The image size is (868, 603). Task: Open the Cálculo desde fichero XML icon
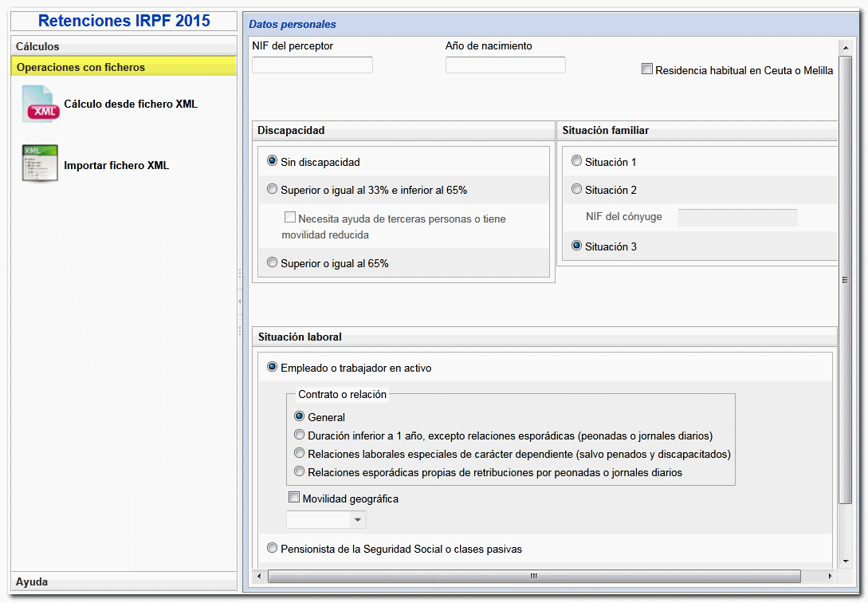[x=41, y=104]
